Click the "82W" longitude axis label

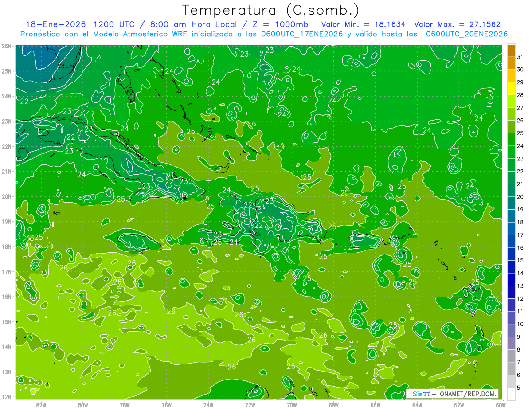[41, 405]
